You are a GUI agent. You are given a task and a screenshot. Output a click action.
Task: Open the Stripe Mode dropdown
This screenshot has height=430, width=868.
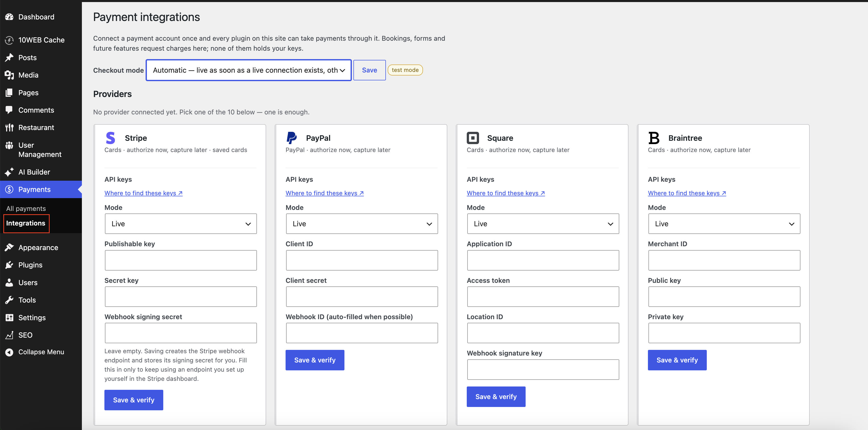[x=181, y=224]
